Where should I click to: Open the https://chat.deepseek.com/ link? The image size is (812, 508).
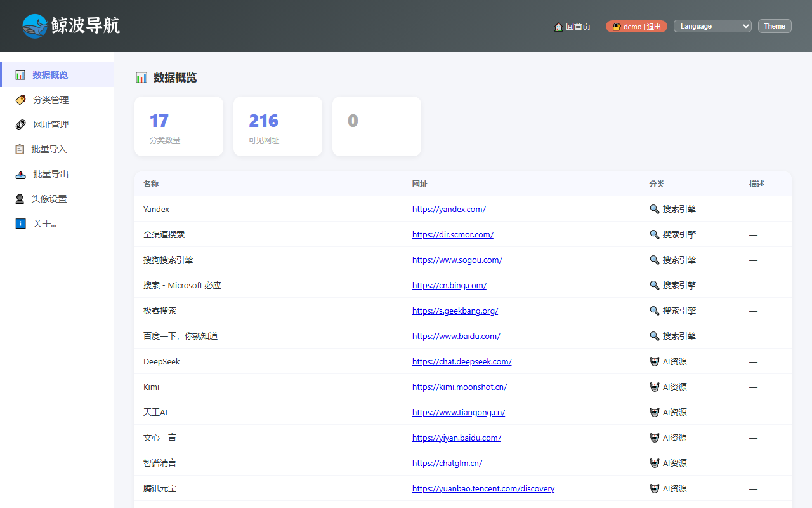pos(462,361)
